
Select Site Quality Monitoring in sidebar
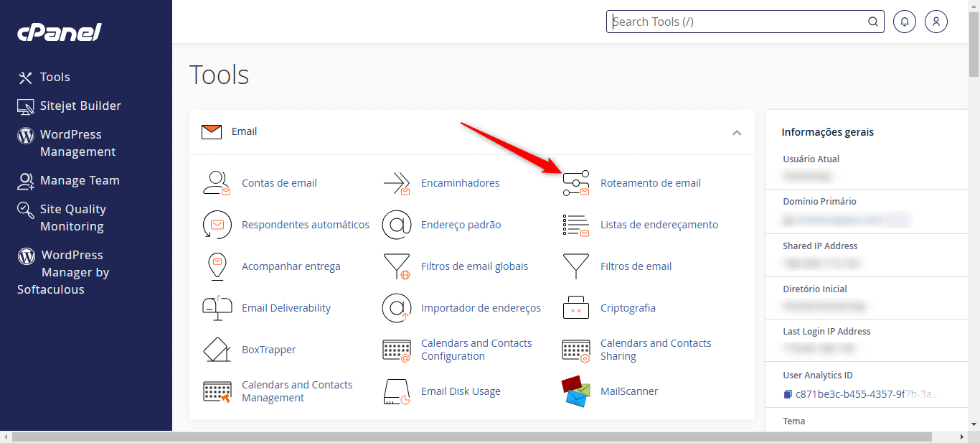coord(62,218)
